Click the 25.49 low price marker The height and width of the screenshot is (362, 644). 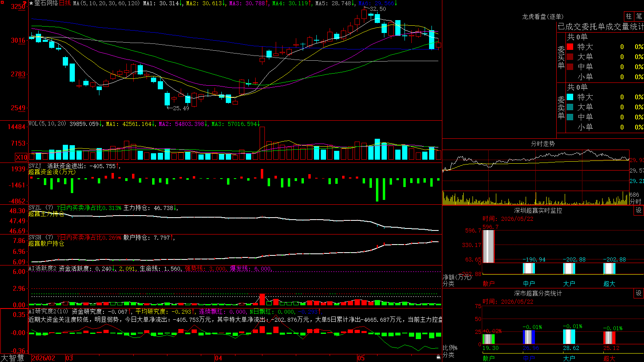click(x=181, y=108)
